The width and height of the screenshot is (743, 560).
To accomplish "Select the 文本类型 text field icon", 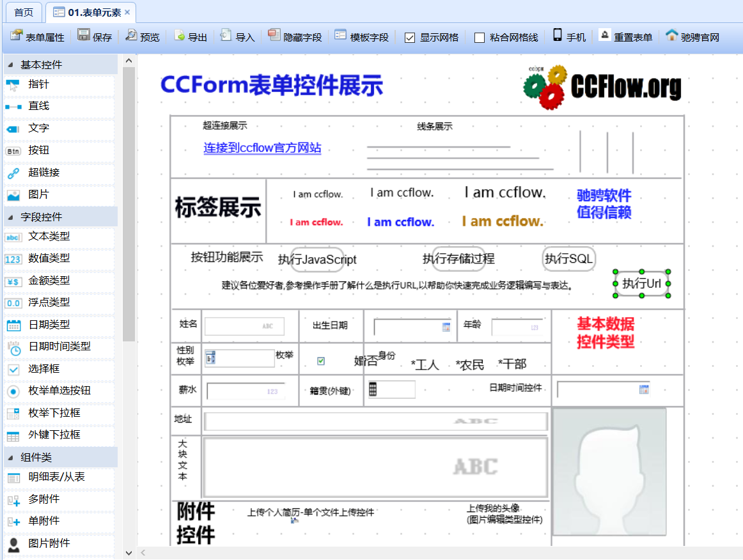I will point(13,237).
